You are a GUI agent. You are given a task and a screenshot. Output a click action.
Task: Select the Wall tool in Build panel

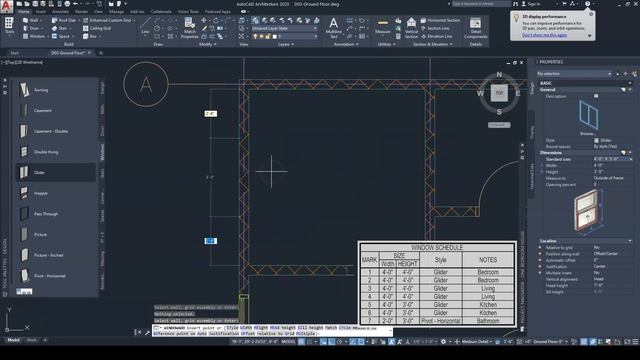pos(31,20)
